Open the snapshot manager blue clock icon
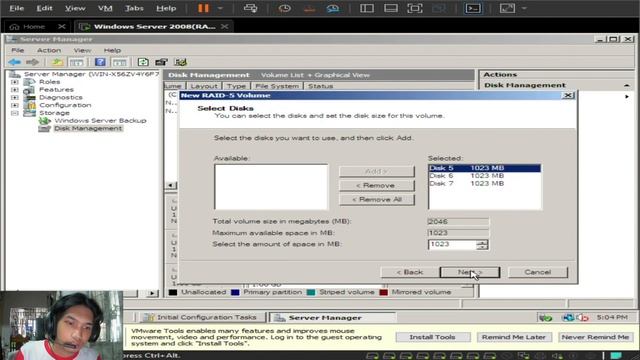 point(333,8)
